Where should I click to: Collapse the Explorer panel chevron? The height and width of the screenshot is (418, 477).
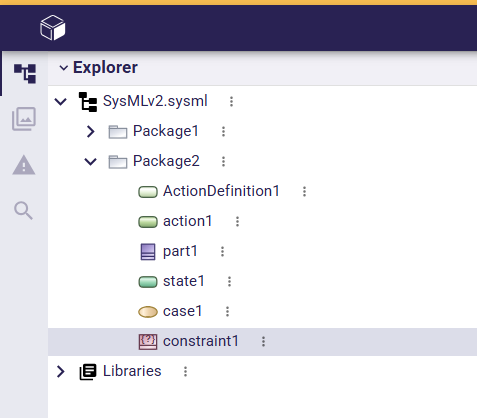pyautogui.click(x=63, y=68)
